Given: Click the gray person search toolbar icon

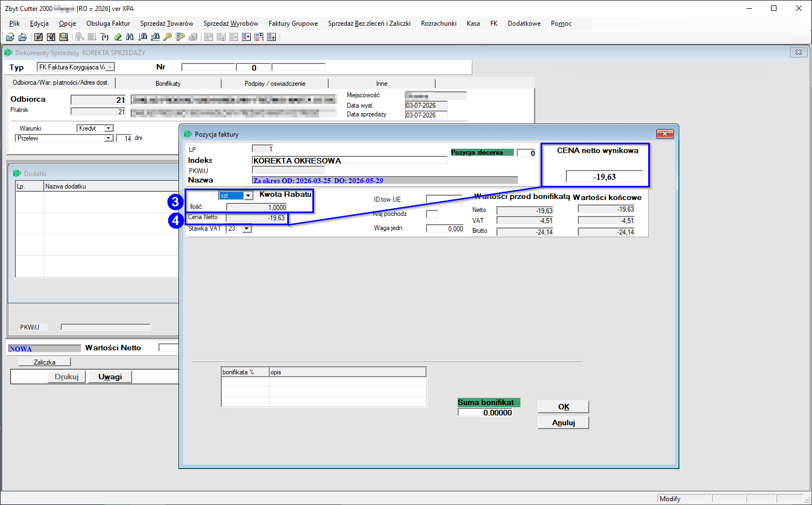Looking at the screenshot, I should 79,37.
